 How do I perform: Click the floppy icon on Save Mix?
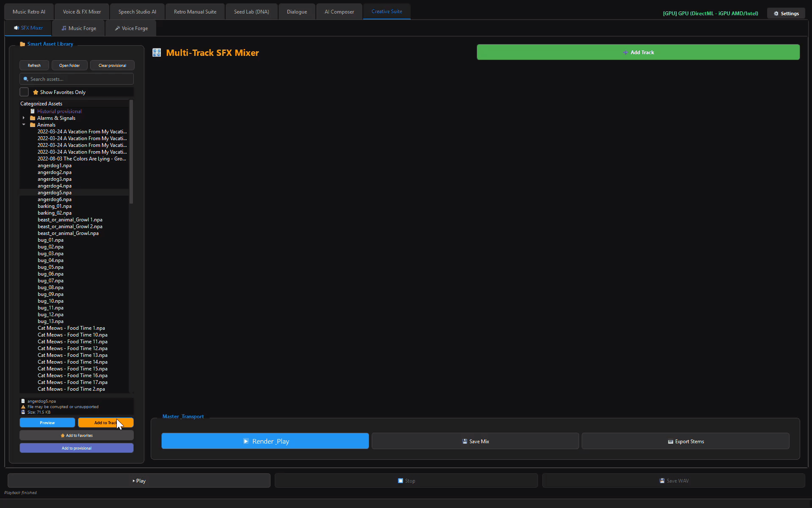click(465, 442)
